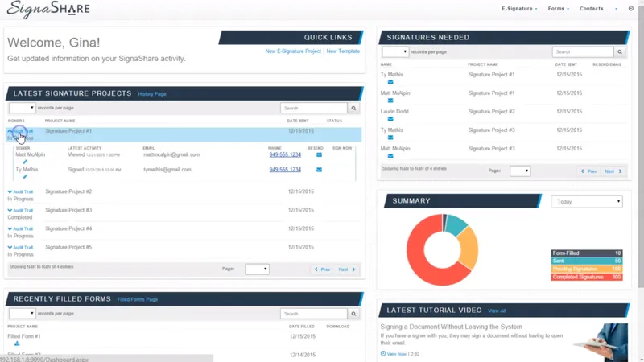Open the Forms menu
Viewport: 644px width, 362px height.
tap(558, 9)
